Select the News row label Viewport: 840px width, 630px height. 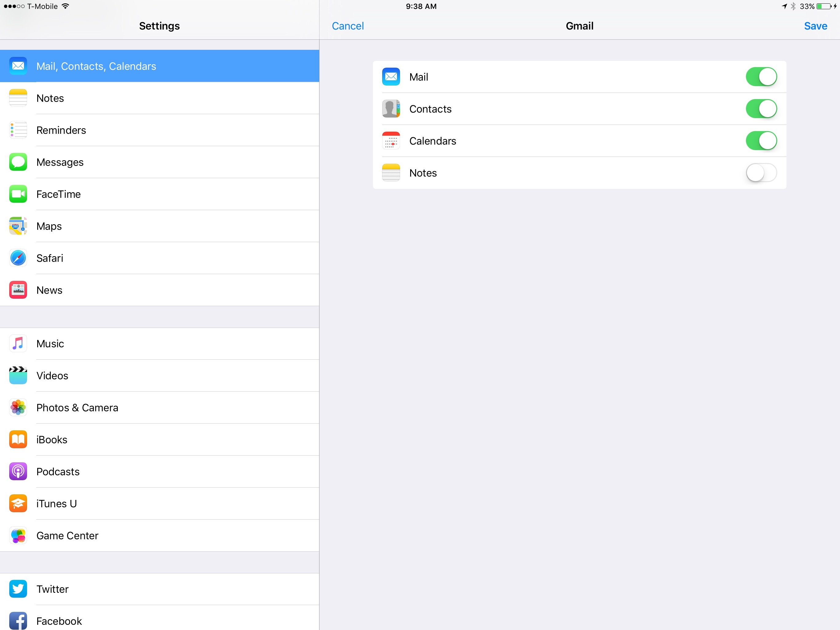pos(50,290)
